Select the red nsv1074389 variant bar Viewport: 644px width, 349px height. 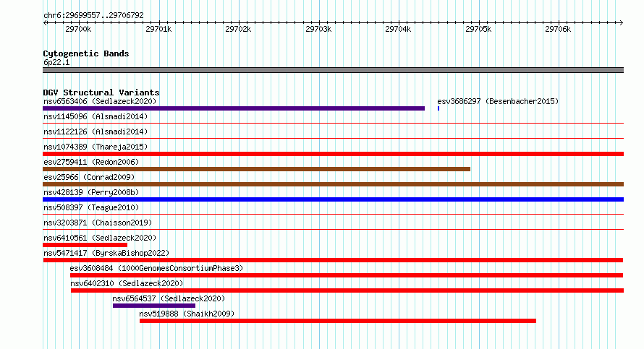pos(333,154)
